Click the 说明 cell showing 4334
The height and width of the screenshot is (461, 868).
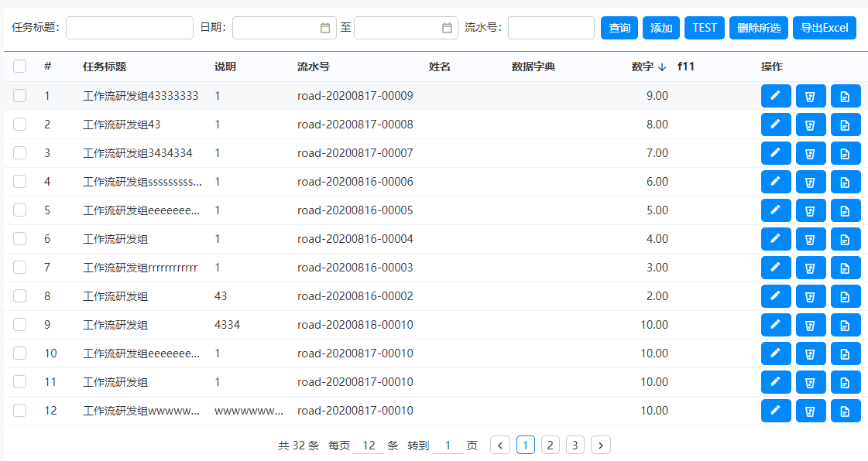click(x=227, y=325)
